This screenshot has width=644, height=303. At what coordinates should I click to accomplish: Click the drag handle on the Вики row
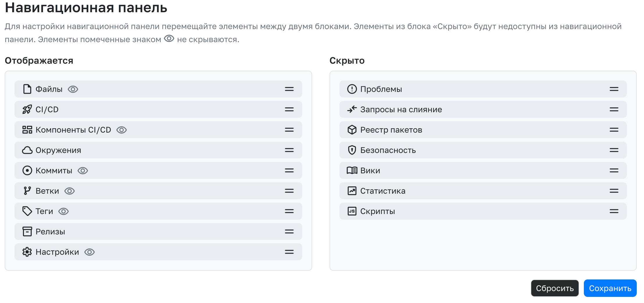click(614, 171)
